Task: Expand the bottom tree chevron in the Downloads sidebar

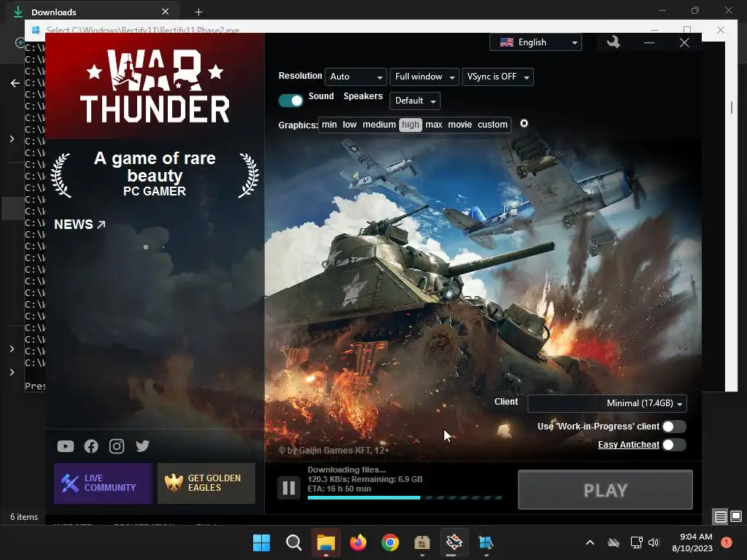Action: coord(12,373)
